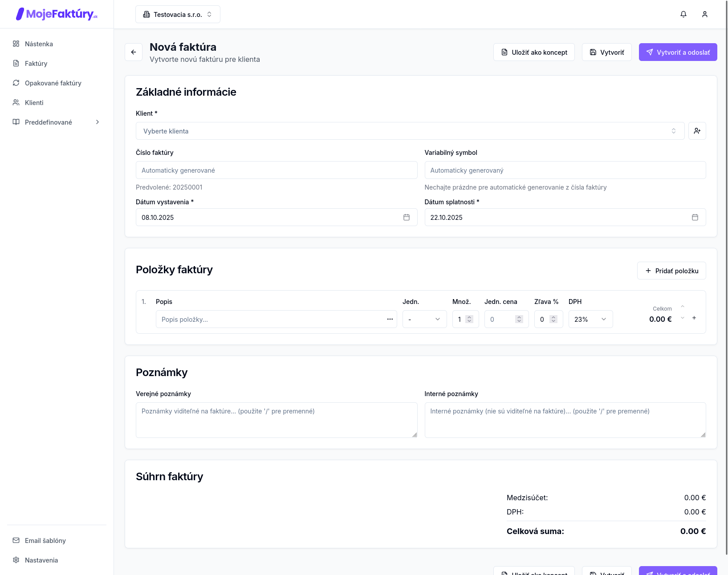728x575 pixels.
Task: Open the Testovacia s.r.o. company switcher
Action: 178,14
